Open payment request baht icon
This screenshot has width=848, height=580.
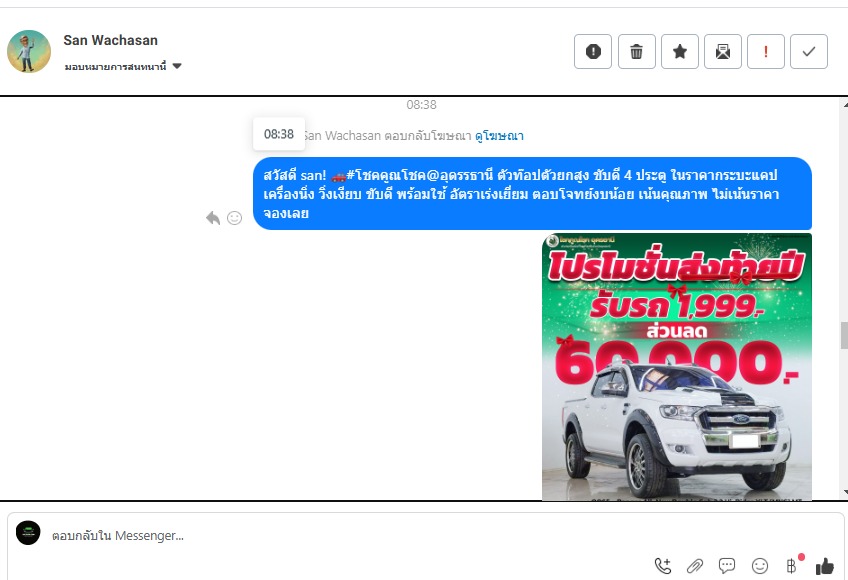tap(793, 565)
